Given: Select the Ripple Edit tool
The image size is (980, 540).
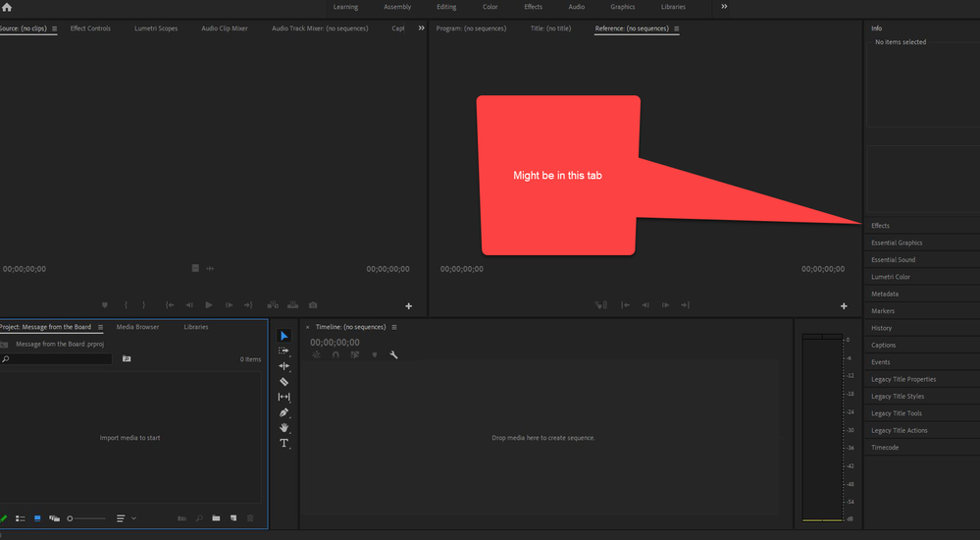Looking at the screenshot, I should point(284,366).
